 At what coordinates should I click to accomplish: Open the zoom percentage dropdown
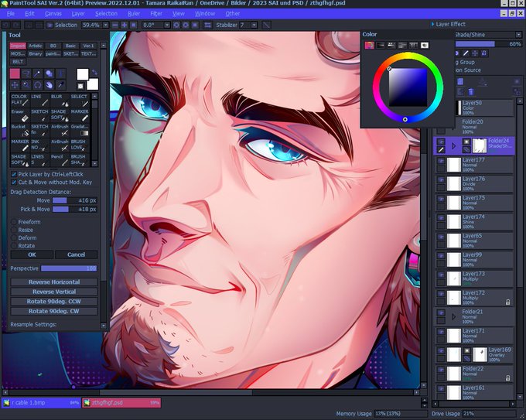click(x=106, y=26)
